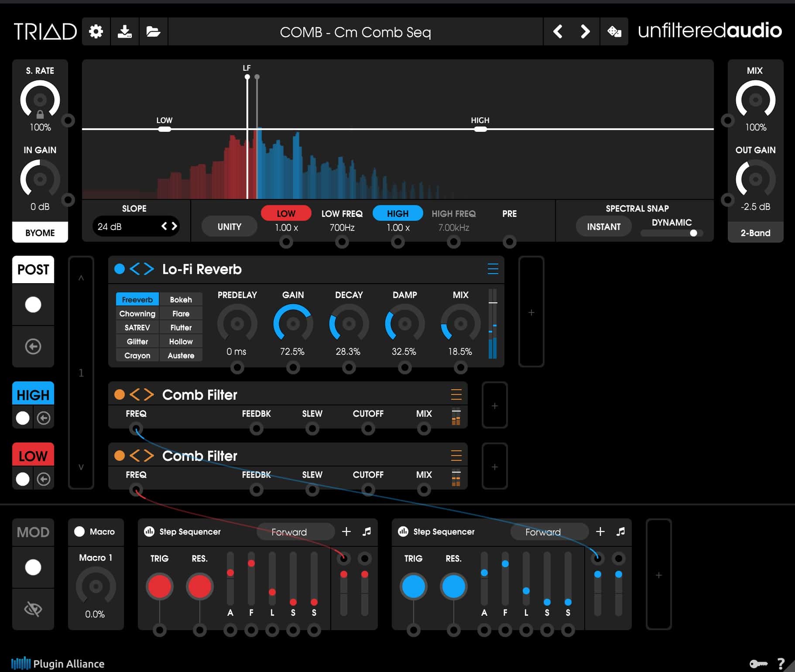Open help with the question mark

tap(781, 664)
